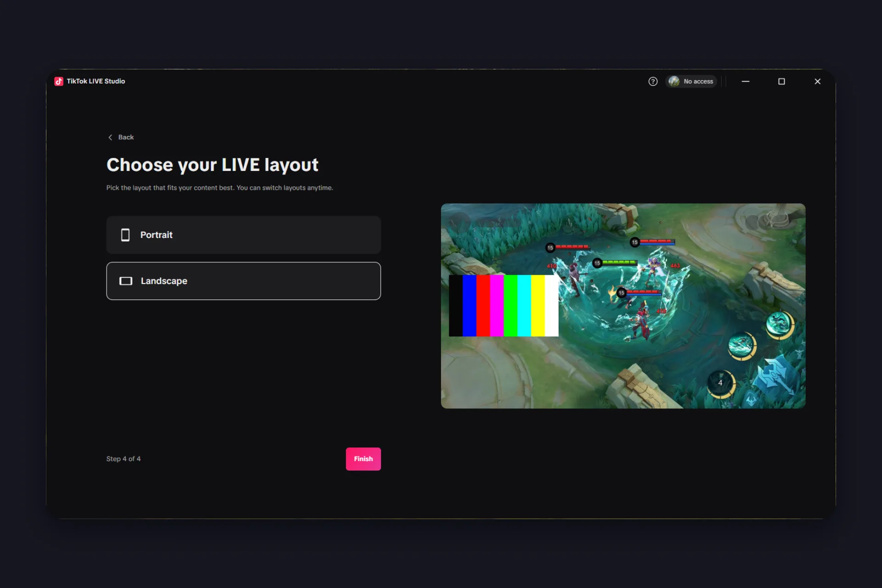Click the 'TikTok LIVE Studio' title text
This screenshot has width=882, height=588.
pos(96,81)
